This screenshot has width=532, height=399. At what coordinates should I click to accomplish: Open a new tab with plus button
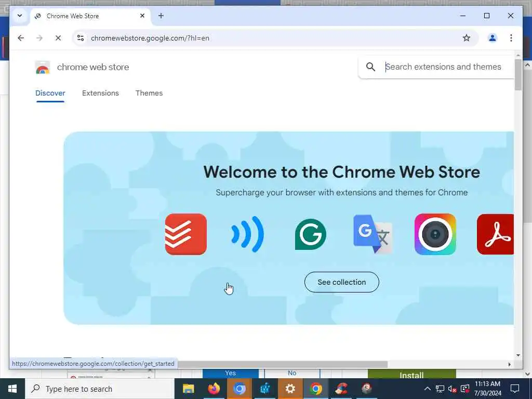[161, 16]
